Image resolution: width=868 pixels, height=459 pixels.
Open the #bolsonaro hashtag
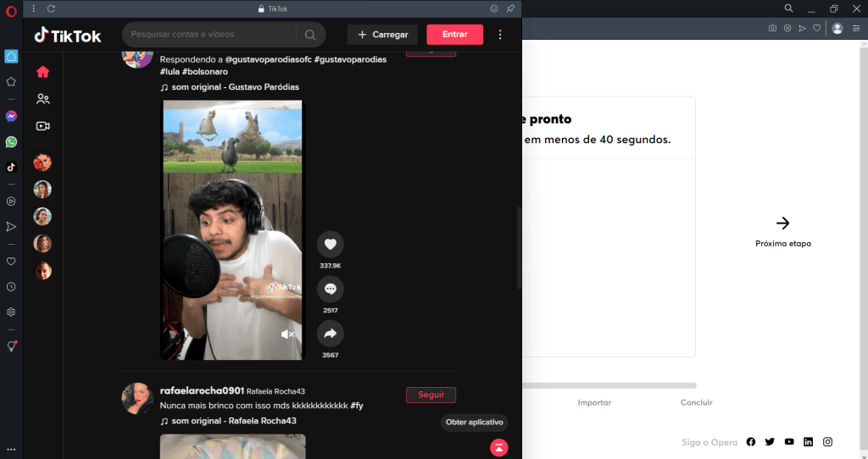(x=205, y=72)
